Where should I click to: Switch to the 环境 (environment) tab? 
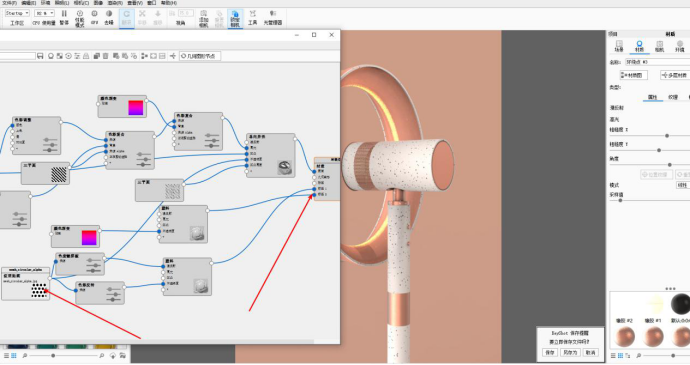pos(680,46)
